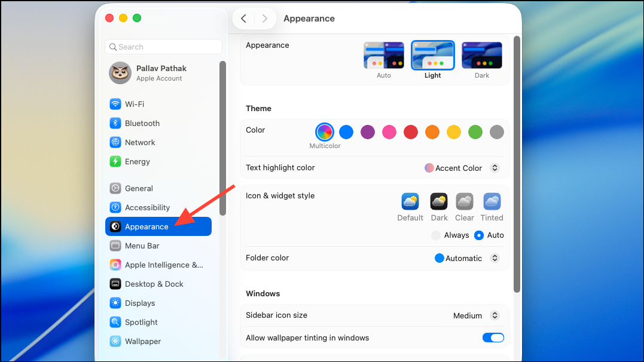Click the General gear icon
The height and width of the screenshot is (362, 644).
(115, 188)
